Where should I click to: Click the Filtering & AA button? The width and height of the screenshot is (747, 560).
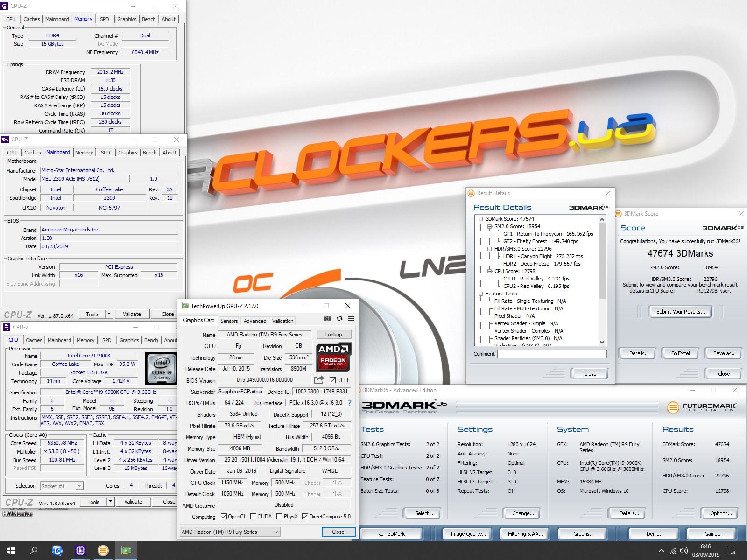point(525,534)
